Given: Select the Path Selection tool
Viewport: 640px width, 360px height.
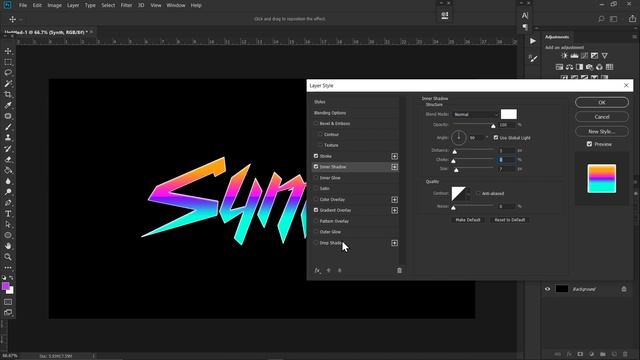Looking at the screenshot, I should [8, 224].
